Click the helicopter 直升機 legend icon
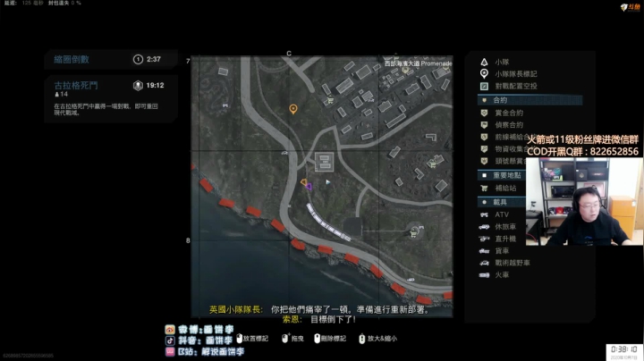The width and height of the screenshot is (644, 361). [x=484, y=239]
